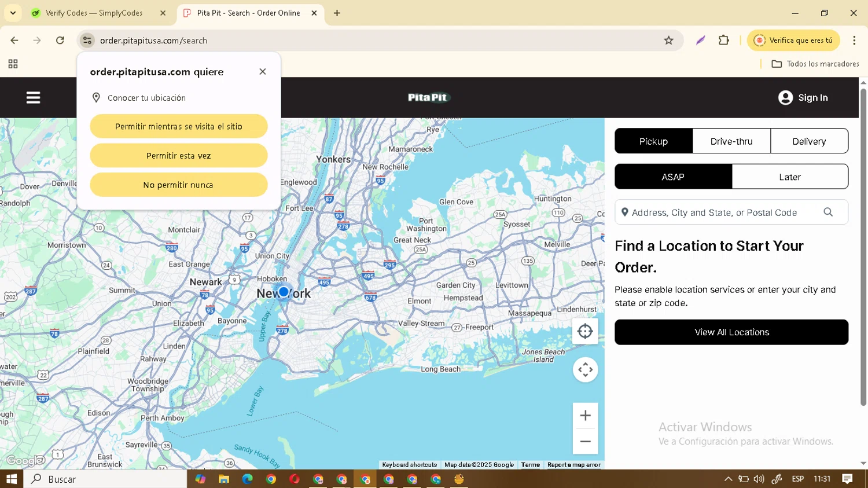Choose Later order timing

(790, 177)
